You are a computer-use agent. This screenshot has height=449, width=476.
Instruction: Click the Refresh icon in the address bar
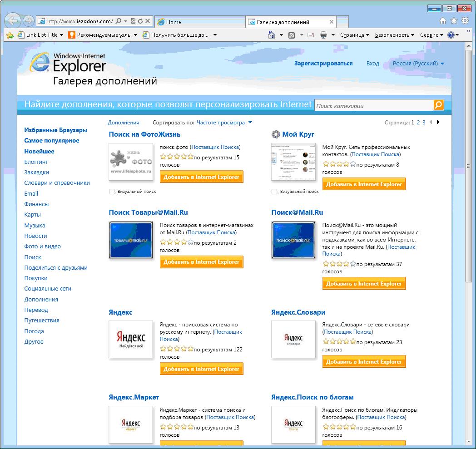(x=140, y=21)
